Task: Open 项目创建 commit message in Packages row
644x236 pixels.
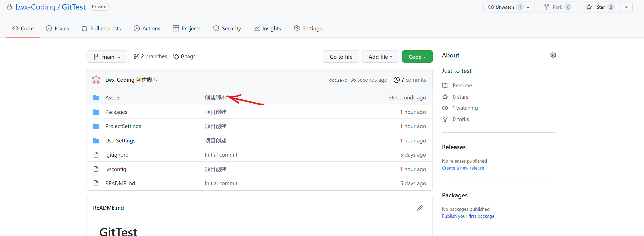Action: (x=216, y=112)
